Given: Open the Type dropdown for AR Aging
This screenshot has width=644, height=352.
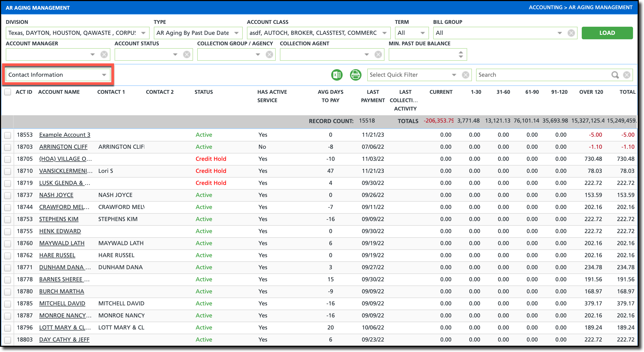Looking at the screenshot, I should (236, 33).
